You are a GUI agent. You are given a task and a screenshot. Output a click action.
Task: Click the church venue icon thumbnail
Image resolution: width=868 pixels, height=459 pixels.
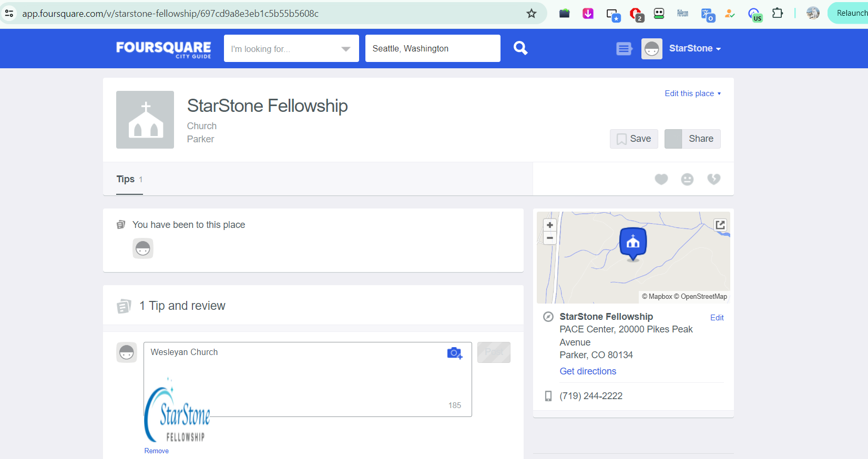coord(145,120)
